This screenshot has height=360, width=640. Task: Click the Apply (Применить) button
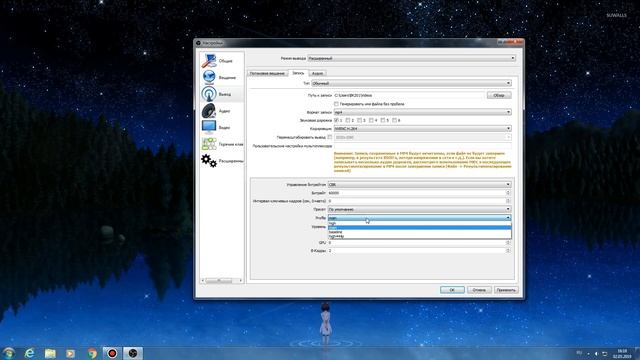tap(506, 290)
